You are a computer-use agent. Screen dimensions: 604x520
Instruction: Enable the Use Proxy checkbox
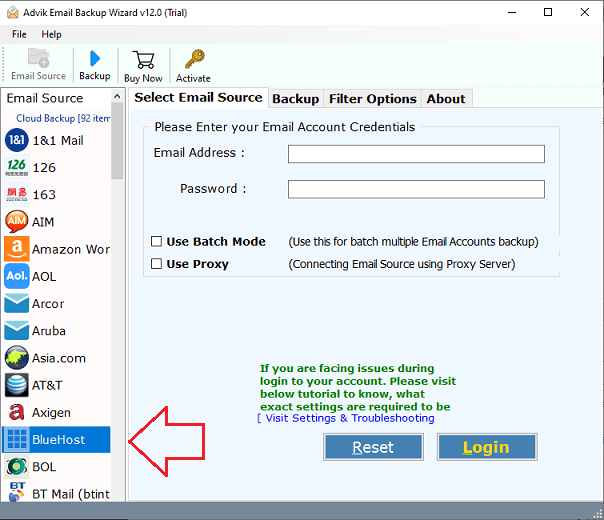point(156,264)
